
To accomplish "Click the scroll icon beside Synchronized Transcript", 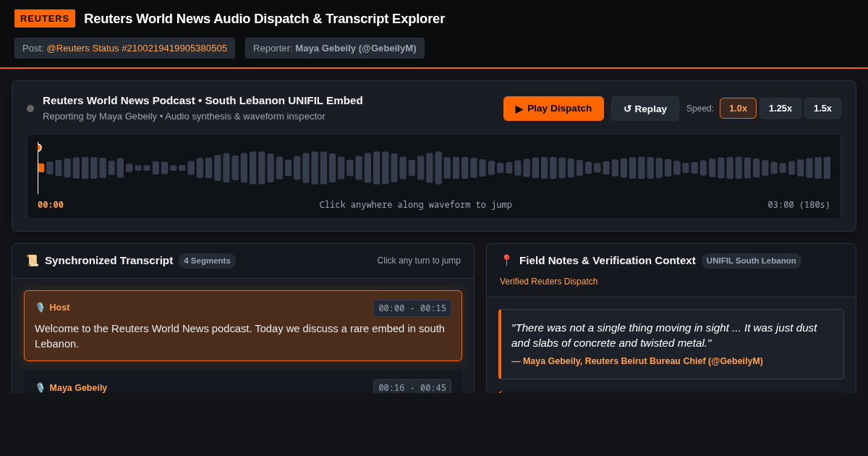I will click(32, 261).
